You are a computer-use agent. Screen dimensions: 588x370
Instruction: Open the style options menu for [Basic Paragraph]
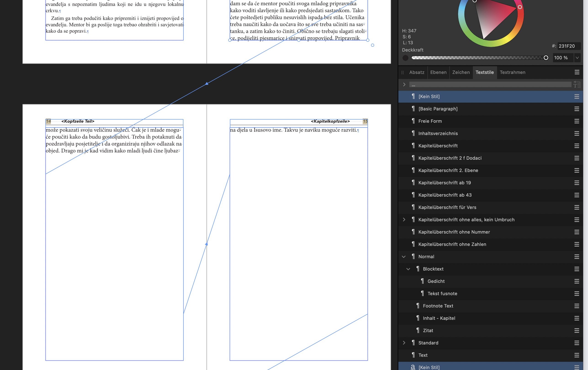pyautogui.click(x=577, y=109)
